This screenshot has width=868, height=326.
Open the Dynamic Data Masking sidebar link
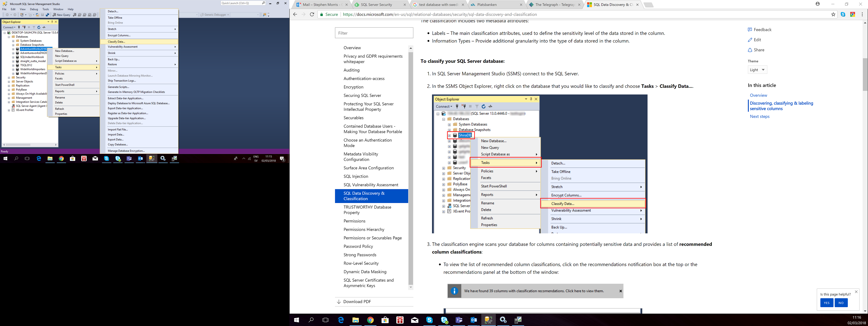point(365,272)
